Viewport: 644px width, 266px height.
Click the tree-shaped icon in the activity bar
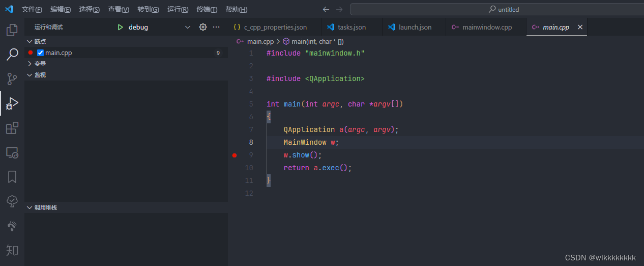click(12, 201)
